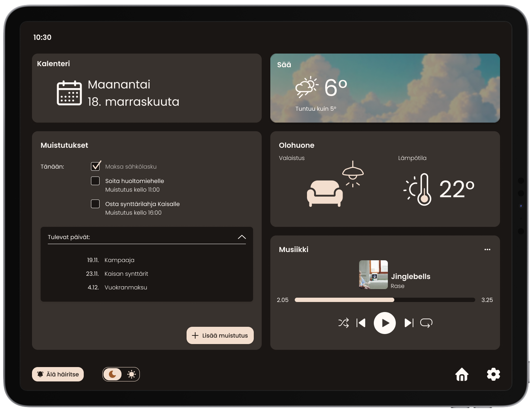Check off Soita huoltomiehelle
The image size is (532, 412).
pos(95,181)
